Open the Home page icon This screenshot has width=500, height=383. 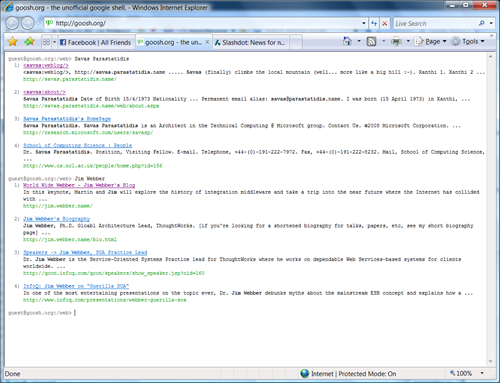pos(347,41)
